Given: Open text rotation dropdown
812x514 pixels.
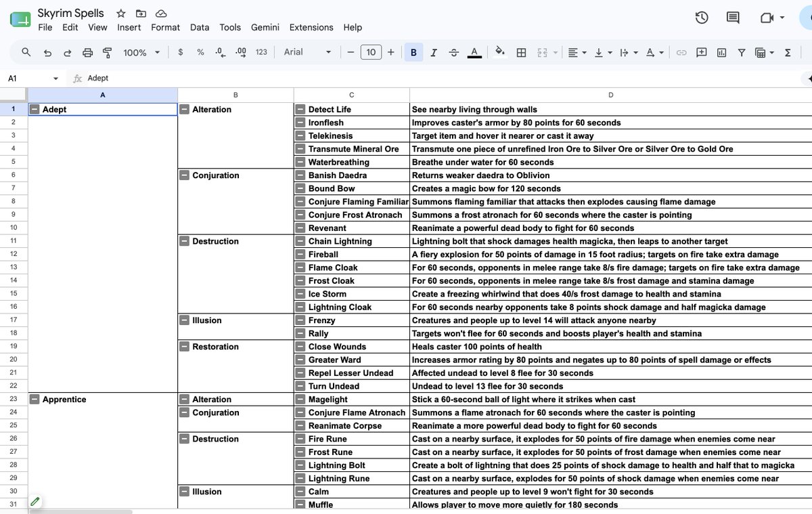Looking at the screenshot, I should pos(654,52).
